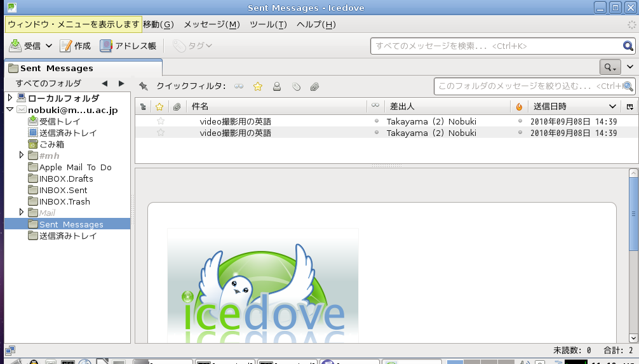Click the magnifier in global search box
This screenshot has height=364, width=639.
click(x=628, y=46)
